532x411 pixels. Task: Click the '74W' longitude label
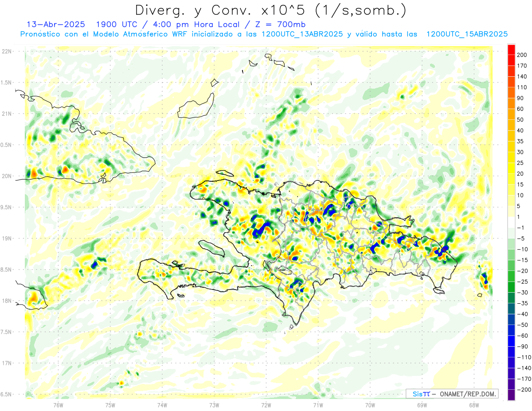tap(162, 405)
